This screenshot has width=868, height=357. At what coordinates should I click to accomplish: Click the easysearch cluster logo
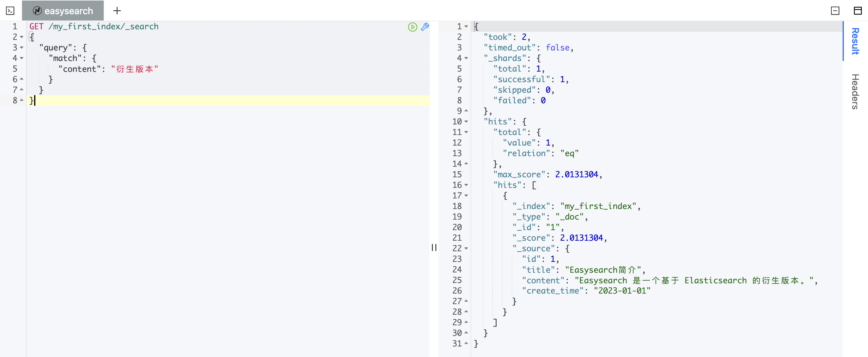[37, 11]
